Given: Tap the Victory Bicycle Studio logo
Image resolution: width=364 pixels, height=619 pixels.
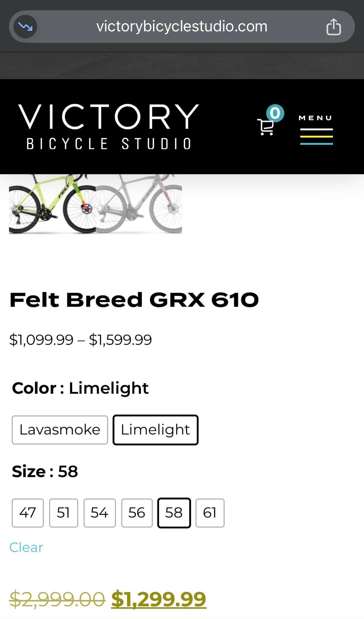Looking at the screenshot, I should [109, 126].
